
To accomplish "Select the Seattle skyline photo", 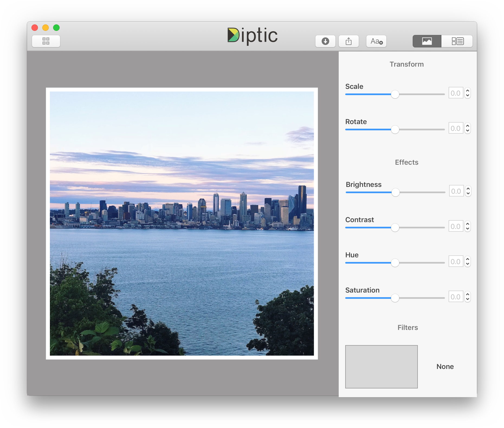I will point(182,223).
